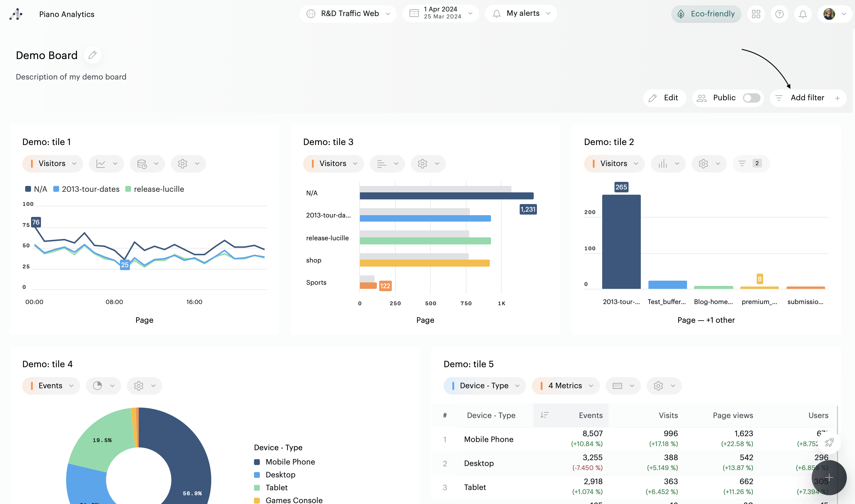The width and height of the screenshot is (855, 504).
Task: Click the help question mark icon
Action: pyautogui.click(x=779, y=14)
